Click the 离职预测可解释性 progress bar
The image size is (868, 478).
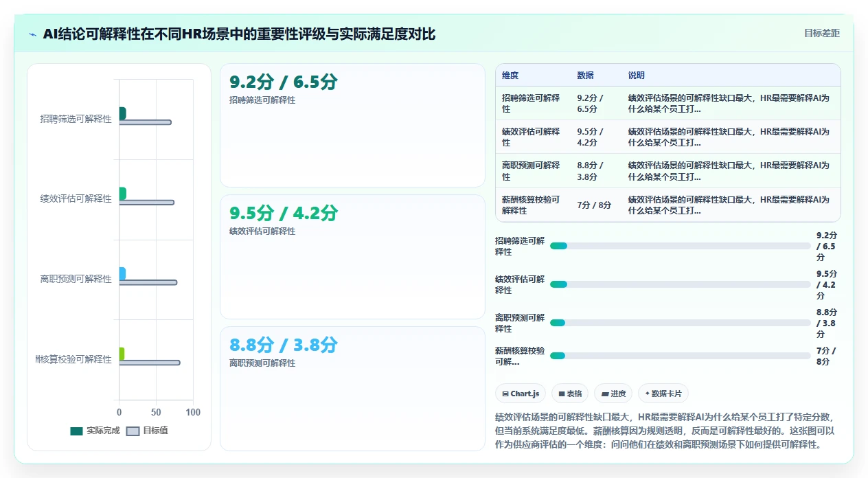[681, 323]
